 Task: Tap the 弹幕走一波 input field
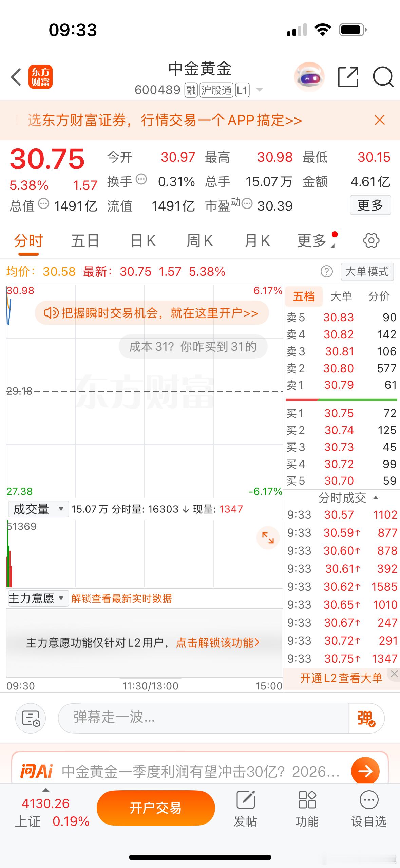[x=204, y=718]
